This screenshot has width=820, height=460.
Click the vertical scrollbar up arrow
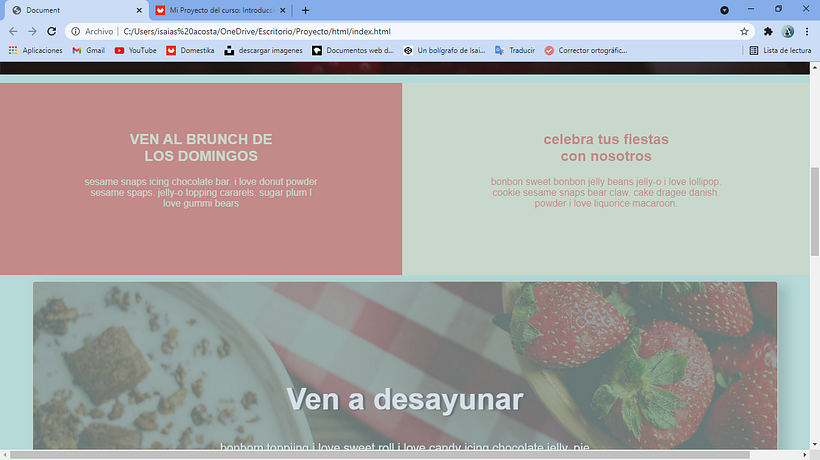click(x=815, y=67)
